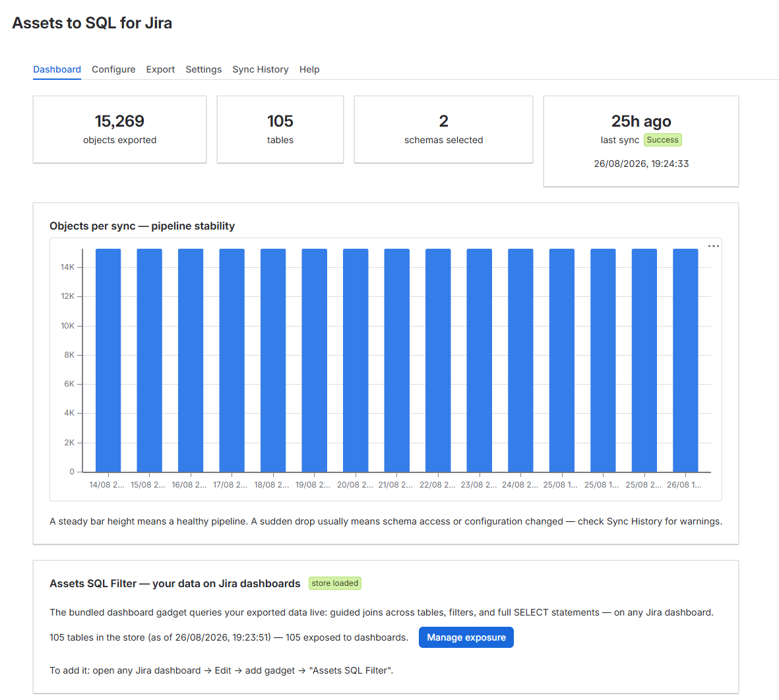Select the 105 tables in the store line

tap(229, 637)
